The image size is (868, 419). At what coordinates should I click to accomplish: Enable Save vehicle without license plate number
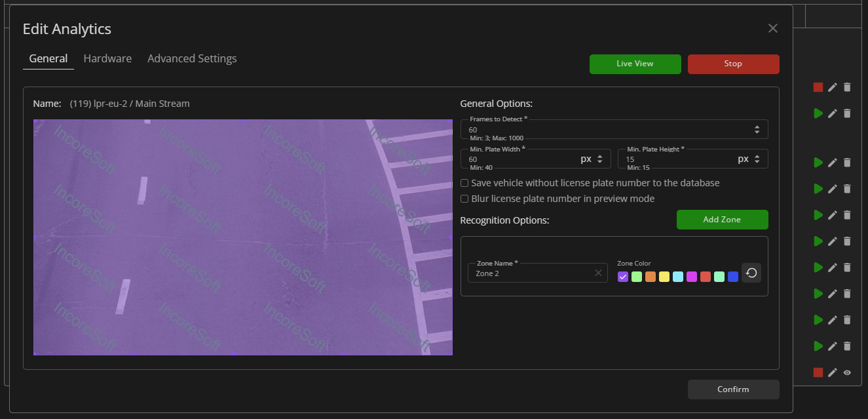[464, 183]
